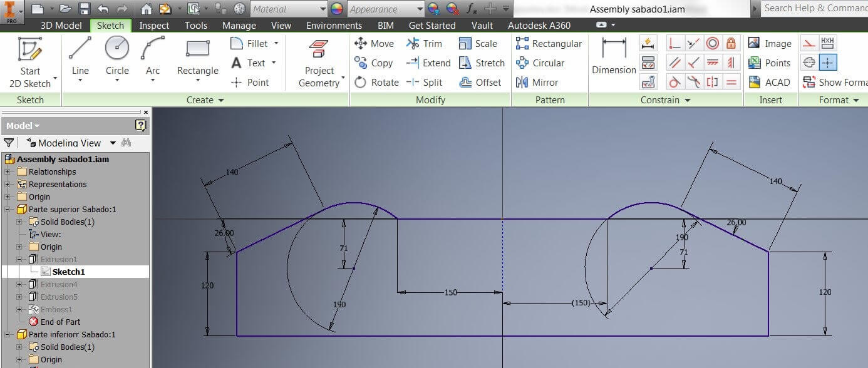Select the Circle tool
This screenshot has height=368, width=868.
pos(117,59)
